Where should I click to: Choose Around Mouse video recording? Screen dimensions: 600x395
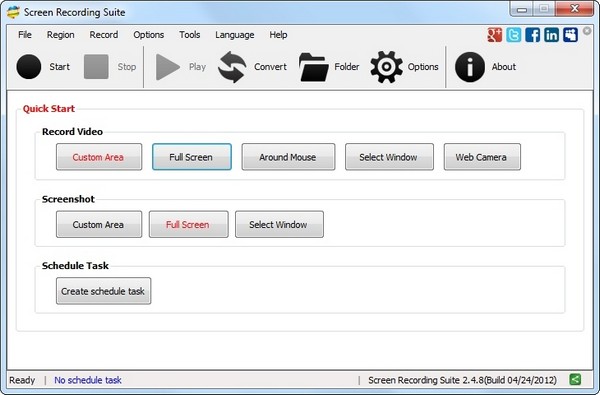pyautogui.click(x=288, y=157)
